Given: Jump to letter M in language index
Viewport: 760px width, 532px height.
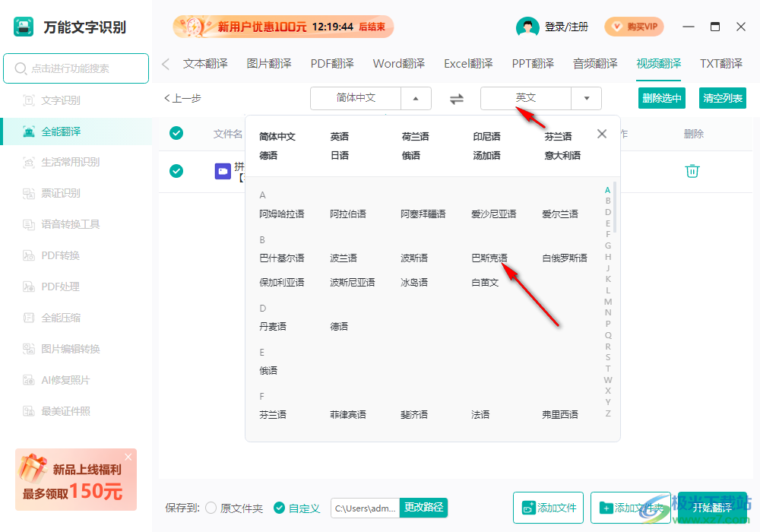Looking at the screenshot, I should pos(608,302).
